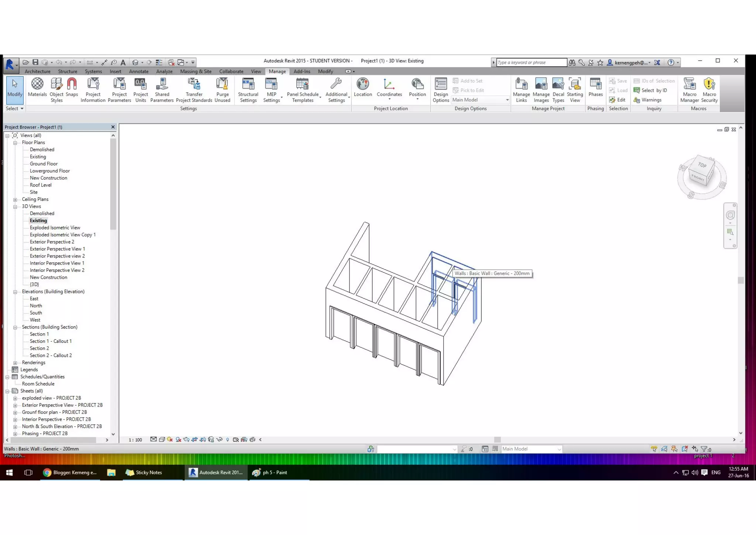Expand the Ceiling Plans tree node
The width and height of the screenshot is (756, 535).
click(15, 200)
